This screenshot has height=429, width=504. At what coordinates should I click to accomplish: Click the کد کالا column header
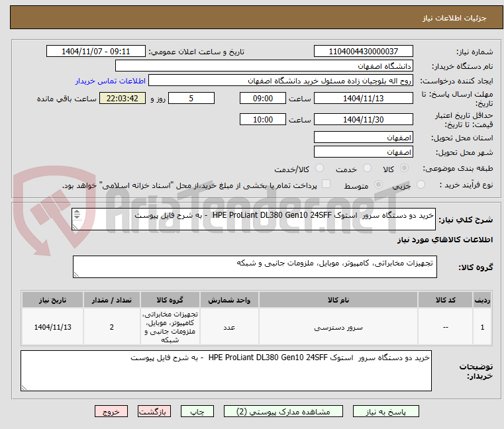(x=446, y=300)
